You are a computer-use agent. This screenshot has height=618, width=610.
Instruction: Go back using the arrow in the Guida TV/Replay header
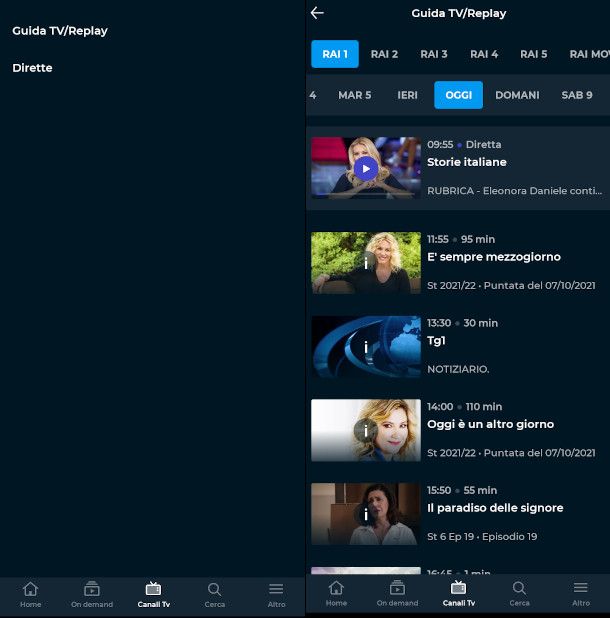coord(317,13)
